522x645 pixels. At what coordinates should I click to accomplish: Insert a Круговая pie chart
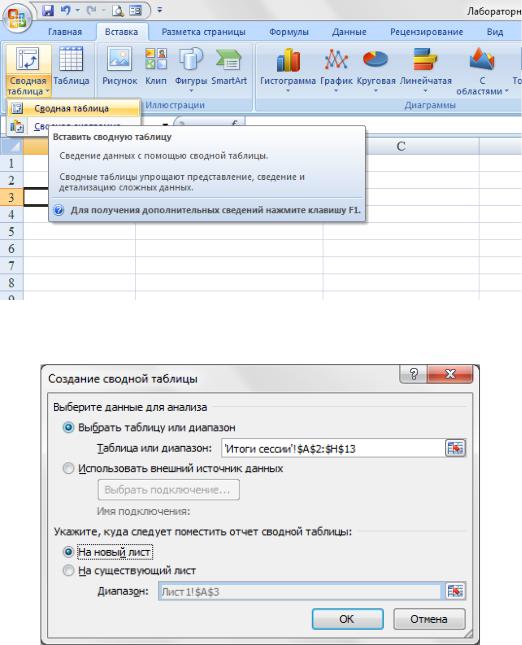tap(376, 68)
